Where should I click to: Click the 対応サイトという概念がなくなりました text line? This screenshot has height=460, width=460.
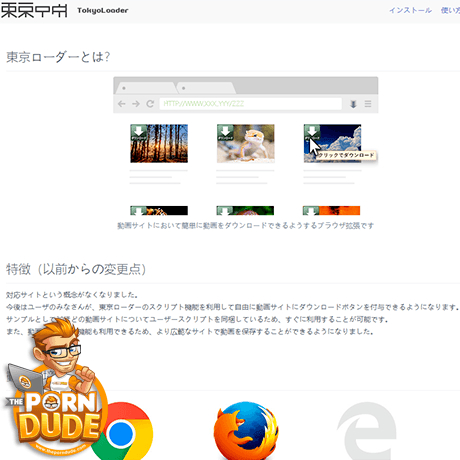(72, 295)
